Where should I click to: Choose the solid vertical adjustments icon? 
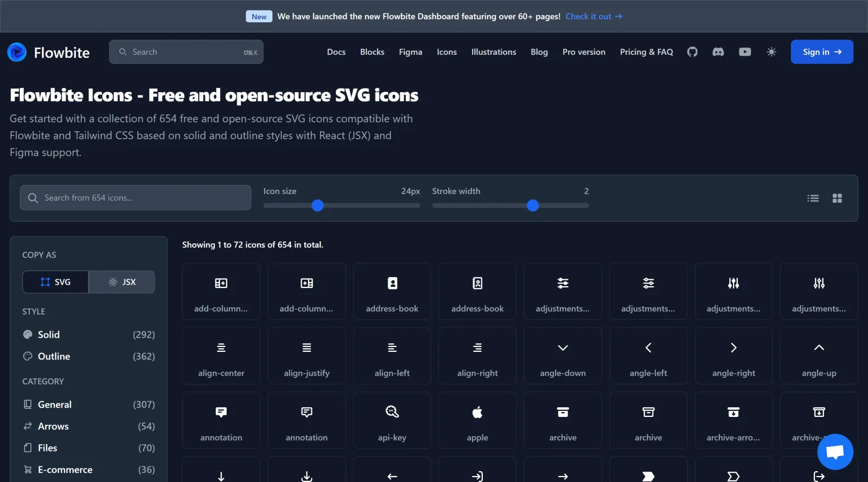tap(734, 291)
